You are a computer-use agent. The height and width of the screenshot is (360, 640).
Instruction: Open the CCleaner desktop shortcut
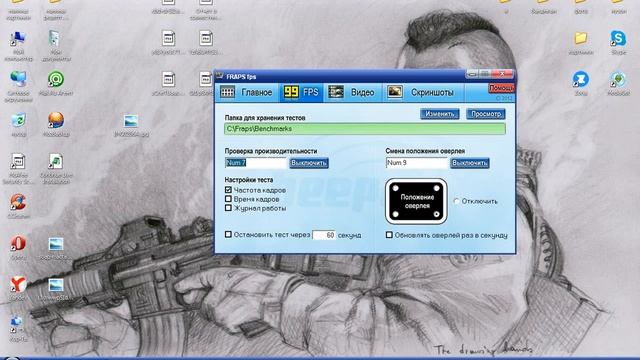[x=18, y=206]
